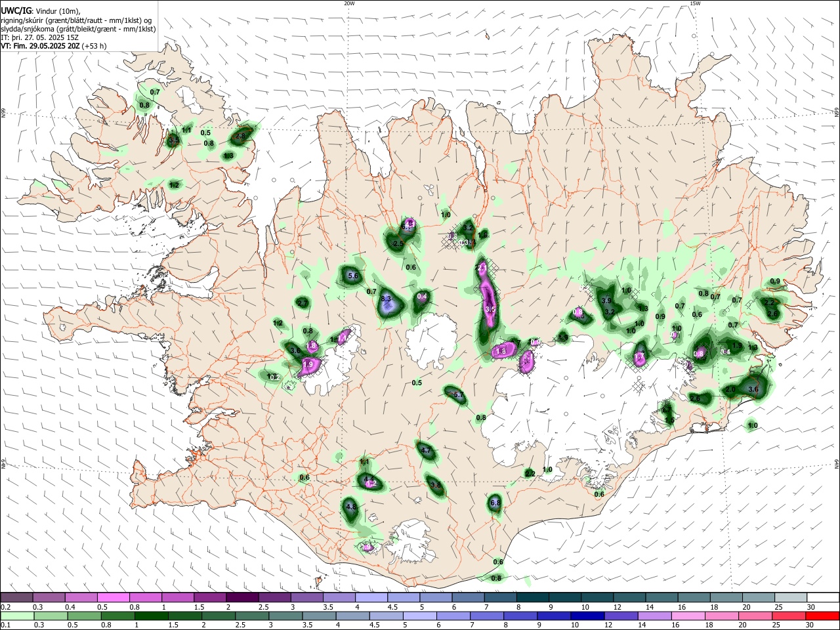The image size is (840, 630).
Task: Select the upper-row swatch between 1 and 1.5
Action: (x=178, y=597)
